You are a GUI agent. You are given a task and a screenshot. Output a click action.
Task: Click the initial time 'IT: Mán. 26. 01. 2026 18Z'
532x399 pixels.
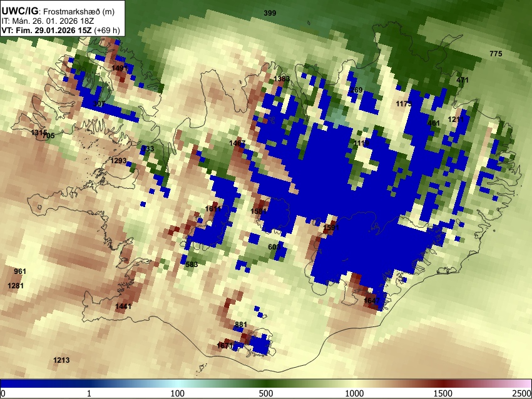[48, 21]
